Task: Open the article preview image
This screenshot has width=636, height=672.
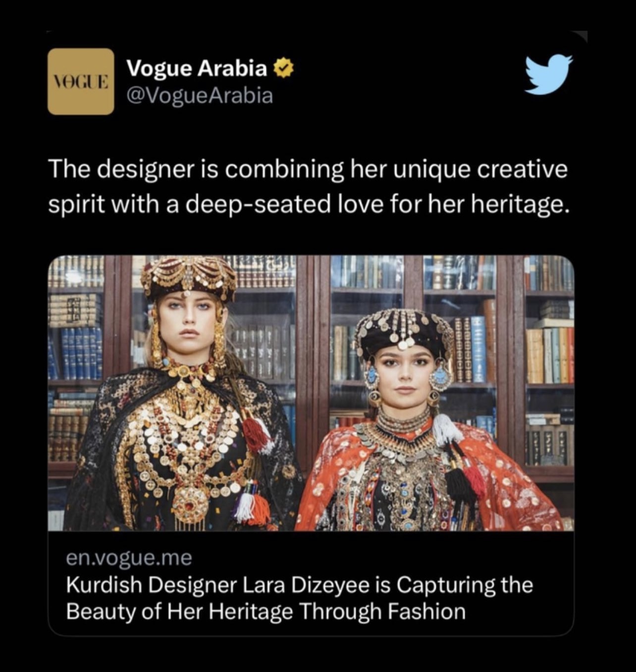Action: [x=311, y=393]
